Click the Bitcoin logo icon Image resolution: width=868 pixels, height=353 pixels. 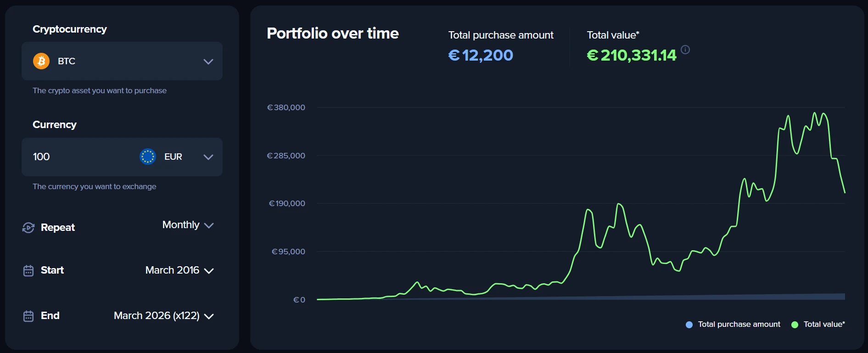point(41,61)
